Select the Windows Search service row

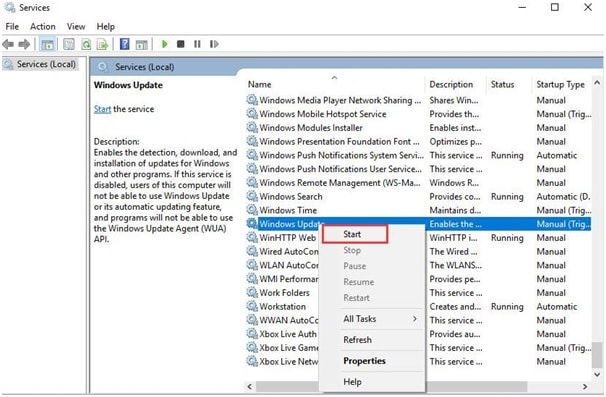pyautogui.click(x=419, y=196)
